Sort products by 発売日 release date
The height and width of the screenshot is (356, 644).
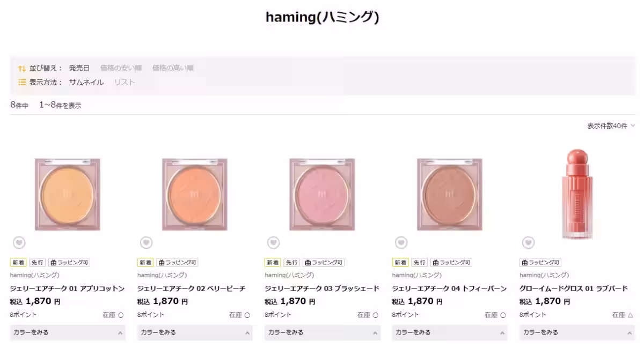pos(79,68)
